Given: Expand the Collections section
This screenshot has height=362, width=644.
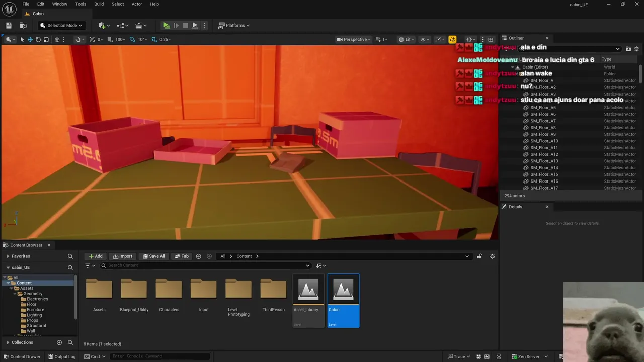Looking at the screenshot, I should (x=8, y=342).
